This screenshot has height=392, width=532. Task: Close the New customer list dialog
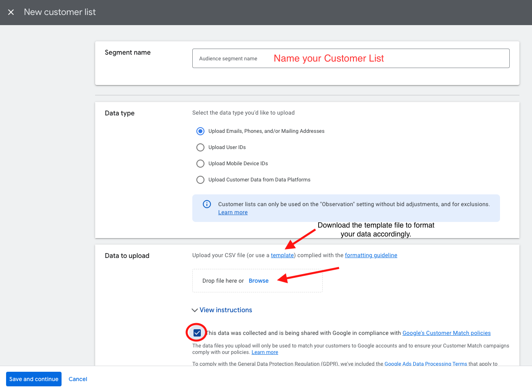[11, 12]
